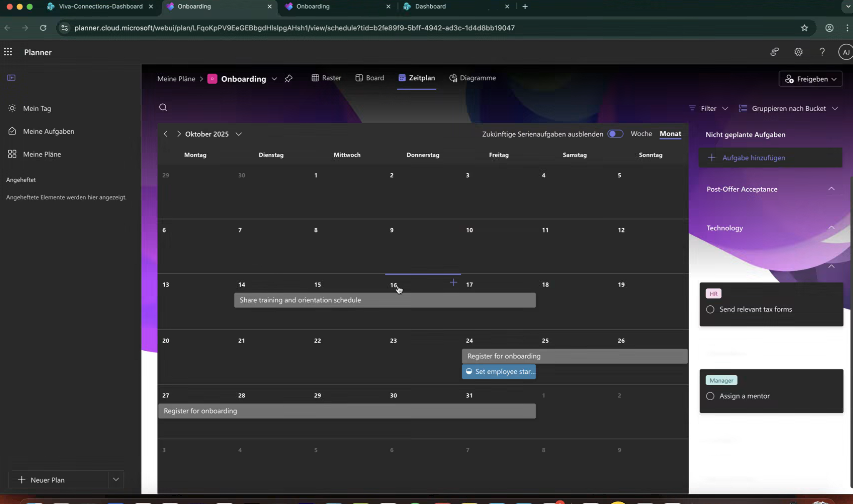Open the Gruppieren nach Bucket dropdown
Viewport: 853px width, 504px height.
coord(788,108)
